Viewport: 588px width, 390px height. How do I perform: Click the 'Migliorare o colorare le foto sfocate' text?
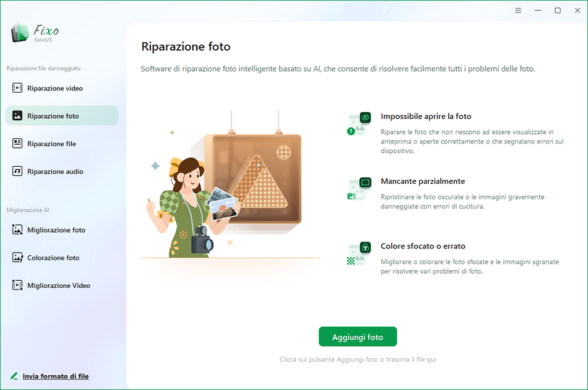click(469, 267)
